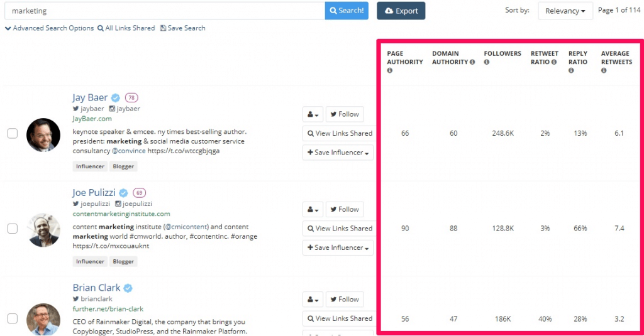Select Jay Baer's followers value 248.6K
Viewport: 644px width, 336px height.
tap(502, 133)
